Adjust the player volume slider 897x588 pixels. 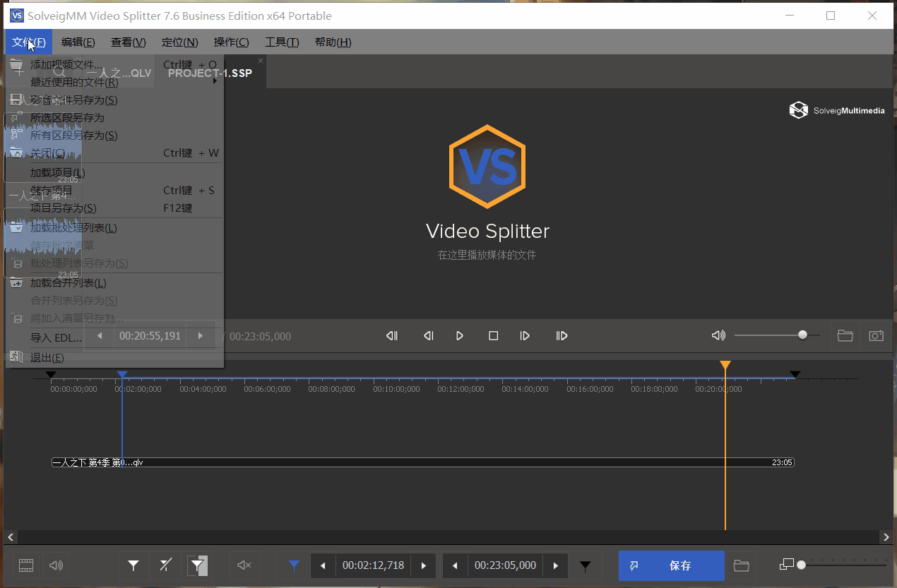[x=777, y=335]
